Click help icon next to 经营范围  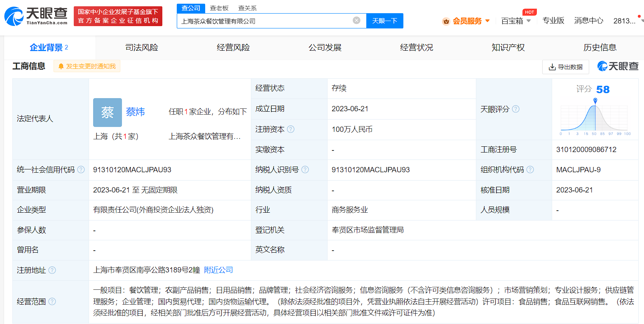coord(52,301)
